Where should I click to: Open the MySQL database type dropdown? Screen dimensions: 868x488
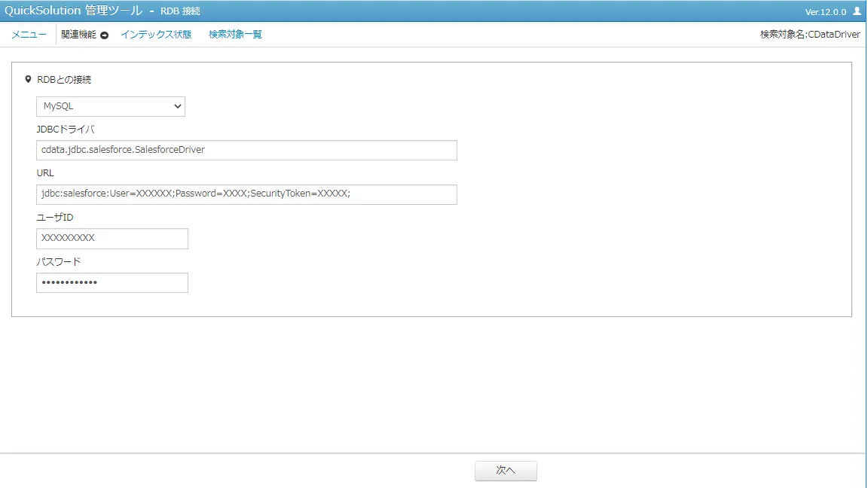pyautogui.click(x=111, y=106)
